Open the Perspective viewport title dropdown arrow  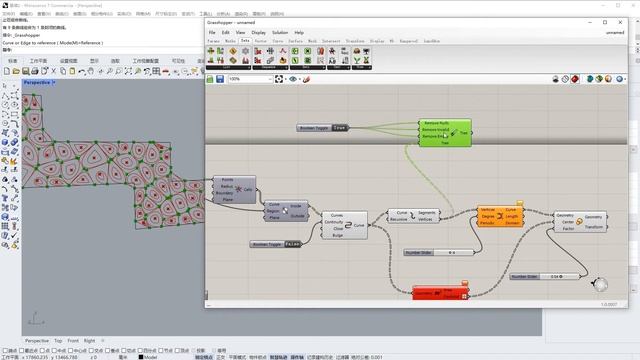point(54,82)
